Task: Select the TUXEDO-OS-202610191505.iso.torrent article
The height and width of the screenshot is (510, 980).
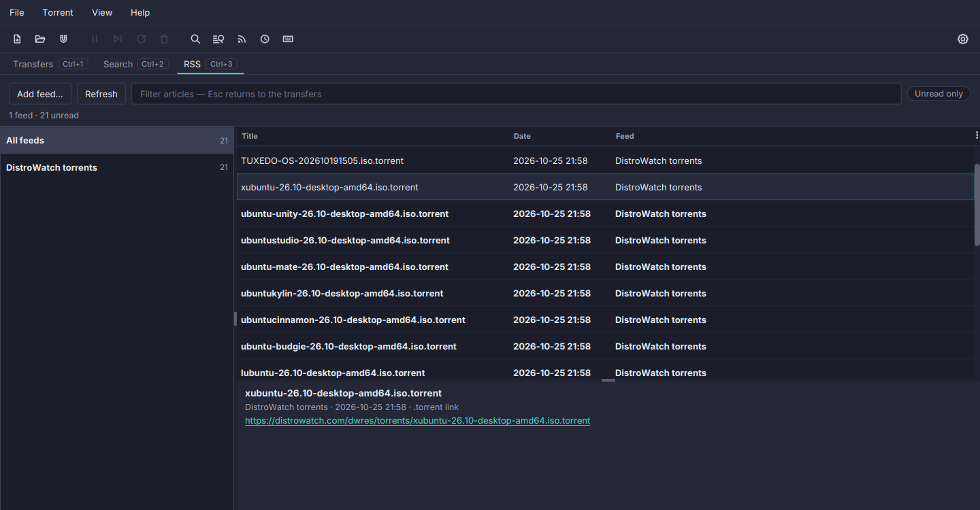Action: [x=606, y=160]
